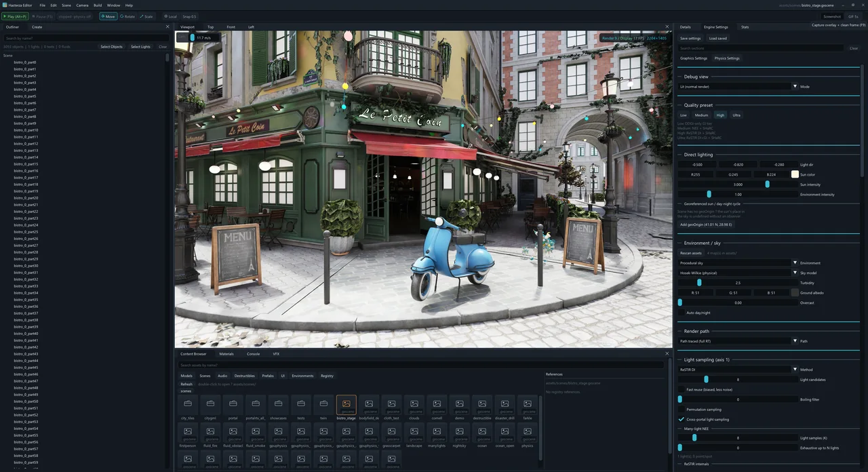Switch to the Console tab
Viewport: 868px width, 472px height.
click(x=253, y=354)
